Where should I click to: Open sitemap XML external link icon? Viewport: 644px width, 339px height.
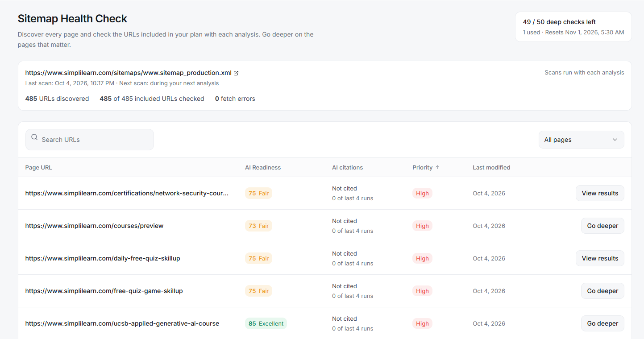coord(236,73)
